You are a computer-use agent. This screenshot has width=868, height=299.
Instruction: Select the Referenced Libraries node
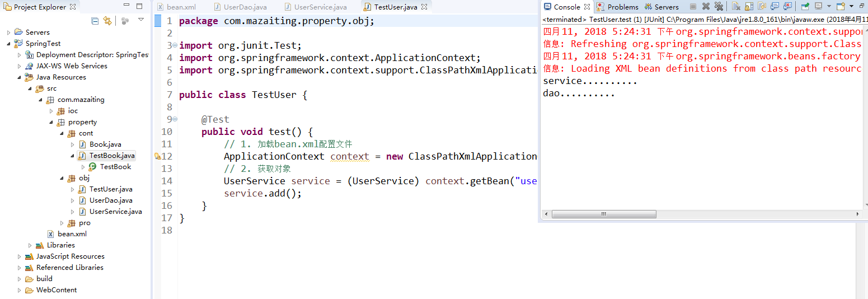[x=70, y=268]
